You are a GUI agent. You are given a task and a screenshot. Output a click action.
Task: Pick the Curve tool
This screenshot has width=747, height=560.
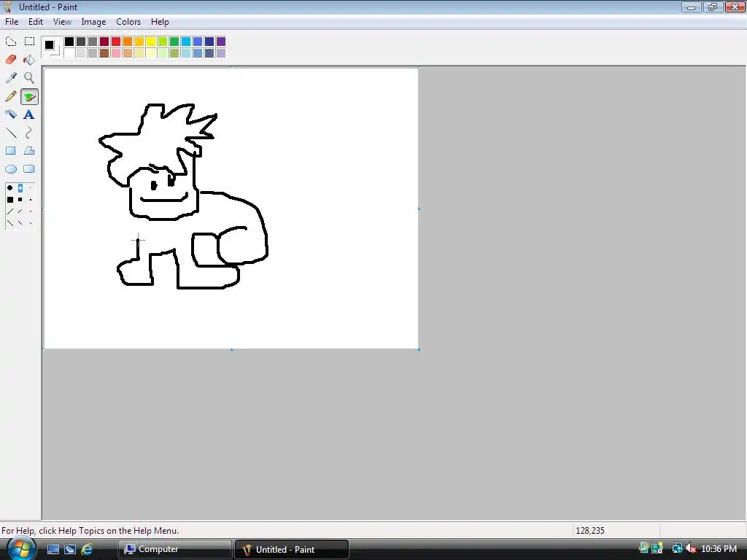click(29, 133)
